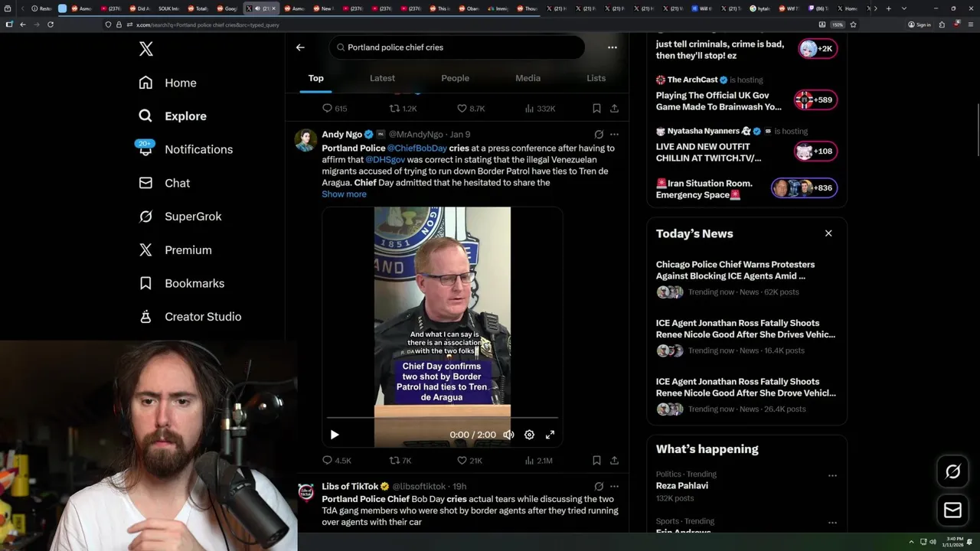980x551 pixels.
Task: Close the Today's News panel
Action: 828,233
